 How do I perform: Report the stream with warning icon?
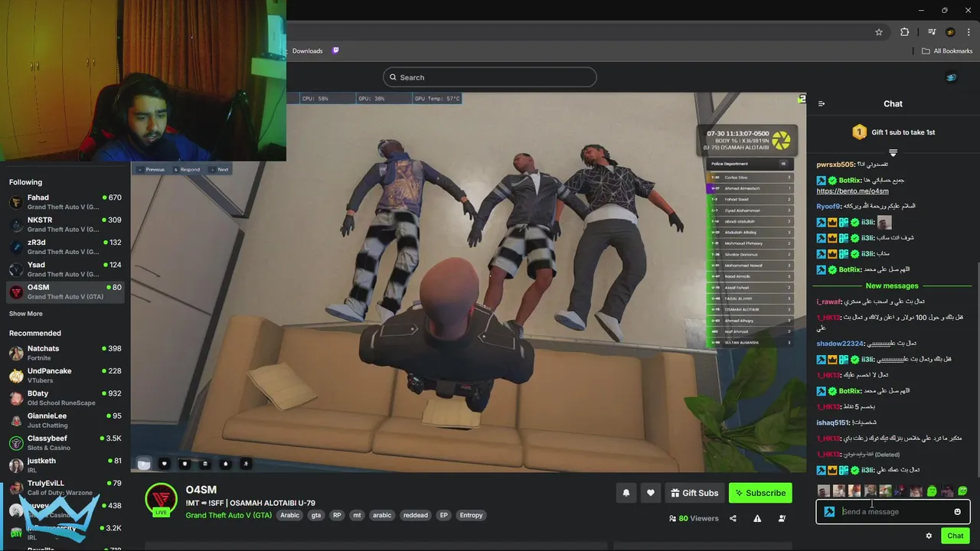[x=757, y=518]
